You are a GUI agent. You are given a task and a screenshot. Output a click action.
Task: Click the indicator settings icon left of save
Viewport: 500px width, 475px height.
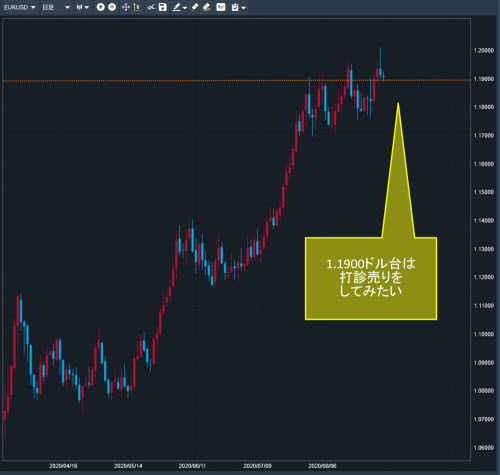[x=151, y=7]
